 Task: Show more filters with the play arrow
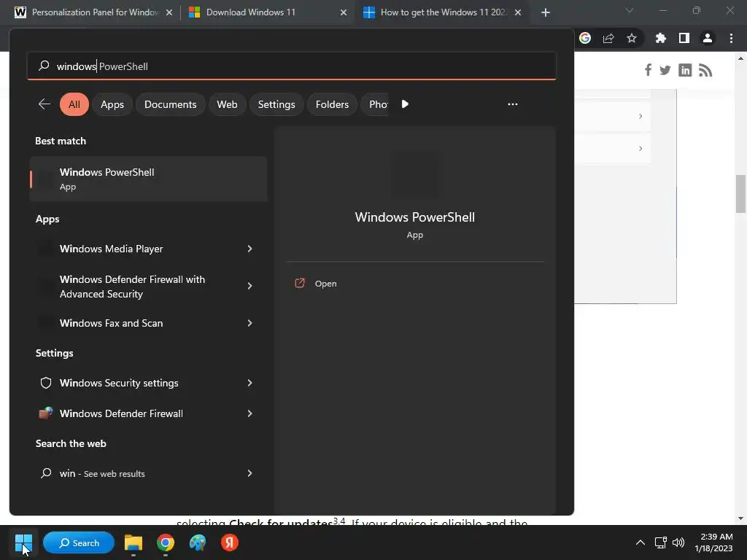[x=405, y=104]
